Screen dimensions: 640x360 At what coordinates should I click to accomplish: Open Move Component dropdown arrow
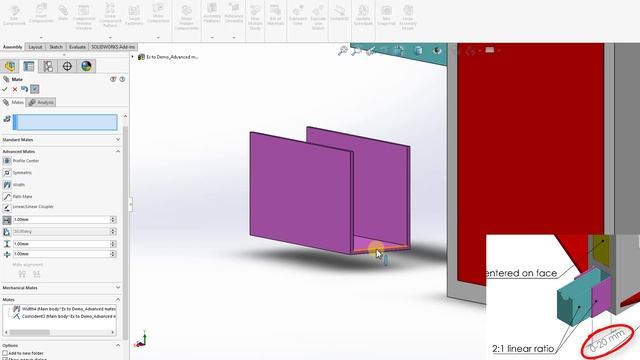(x=158, y=38)
